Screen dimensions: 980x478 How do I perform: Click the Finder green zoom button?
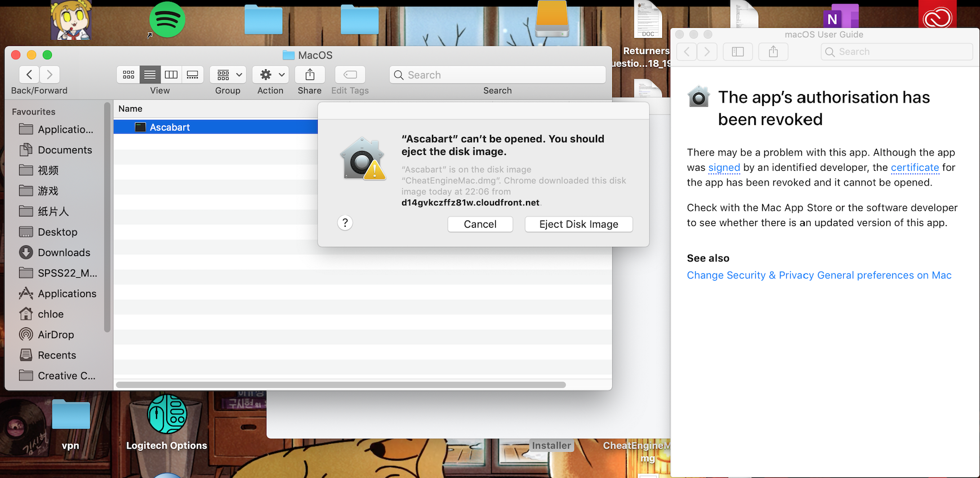47,55
